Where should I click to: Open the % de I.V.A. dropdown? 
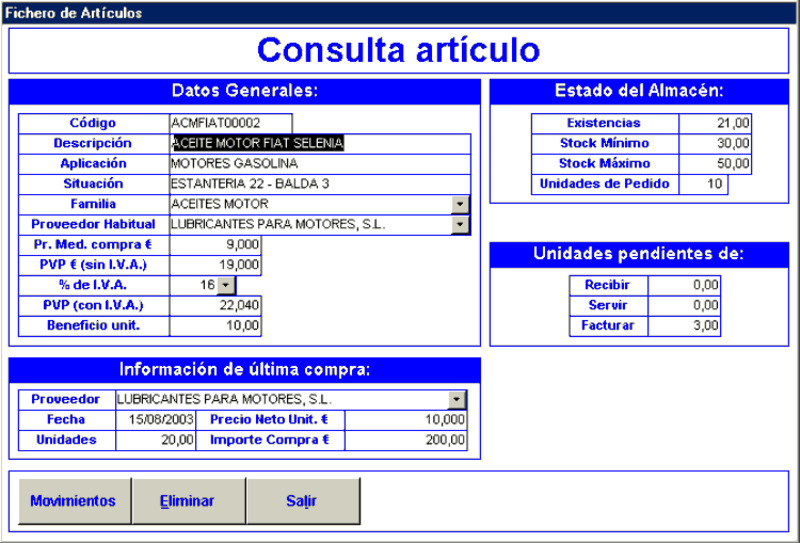coord(224,285)
